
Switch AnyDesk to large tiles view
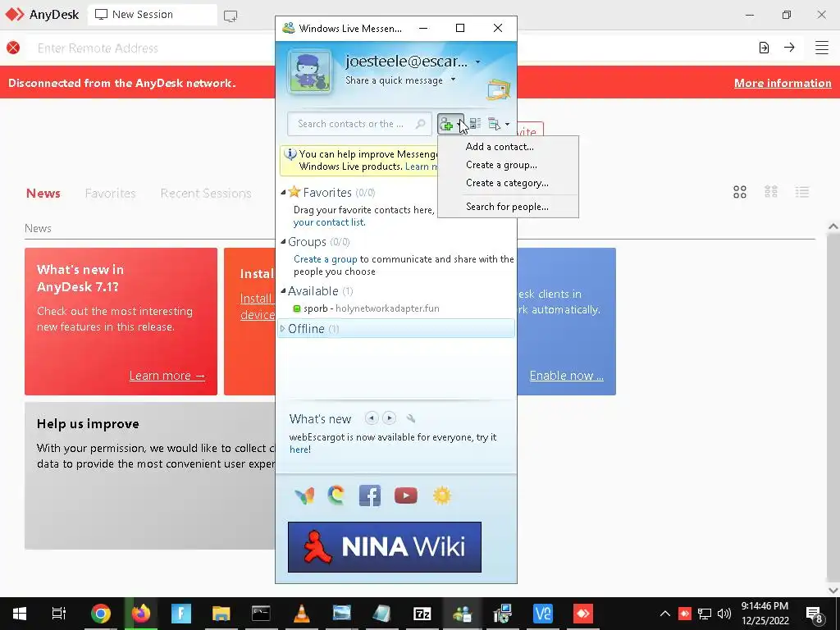coord(740,192)
